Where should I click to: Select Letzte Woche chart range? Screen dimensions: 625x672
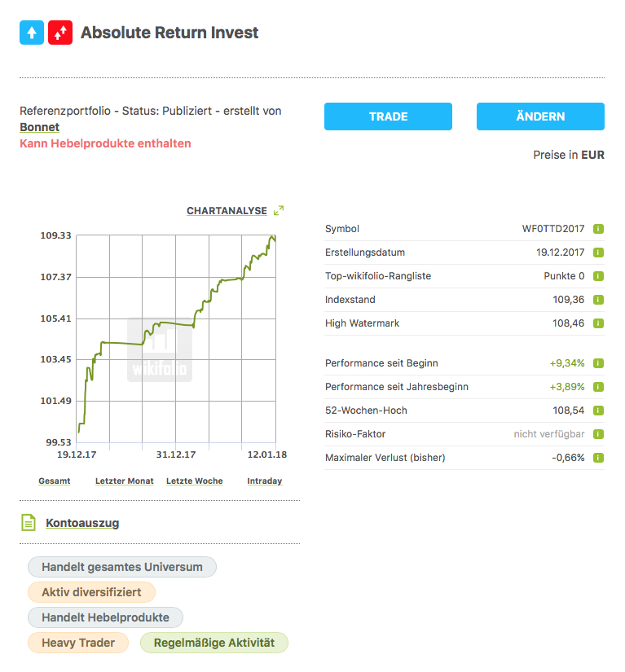(194, 481)
